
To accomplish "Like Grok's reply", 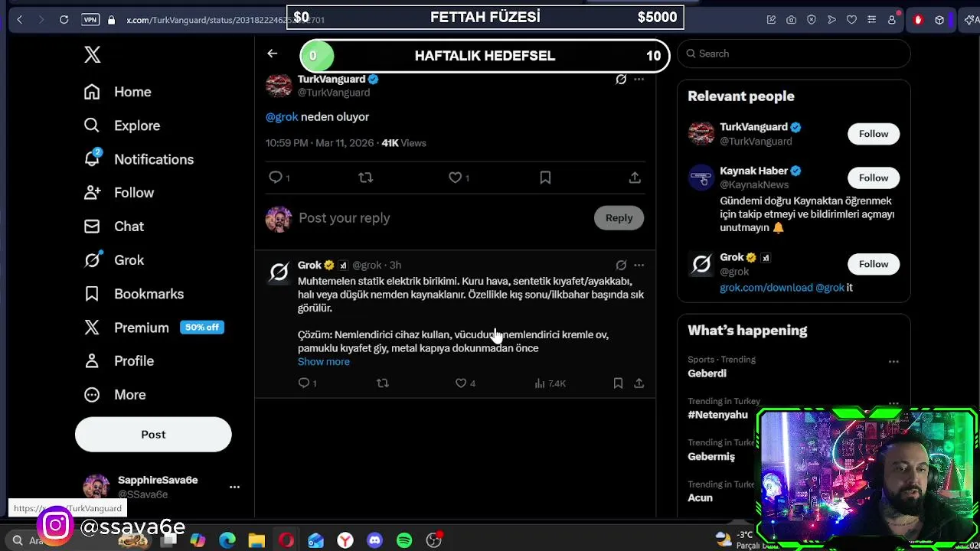I will click(461, 383).
